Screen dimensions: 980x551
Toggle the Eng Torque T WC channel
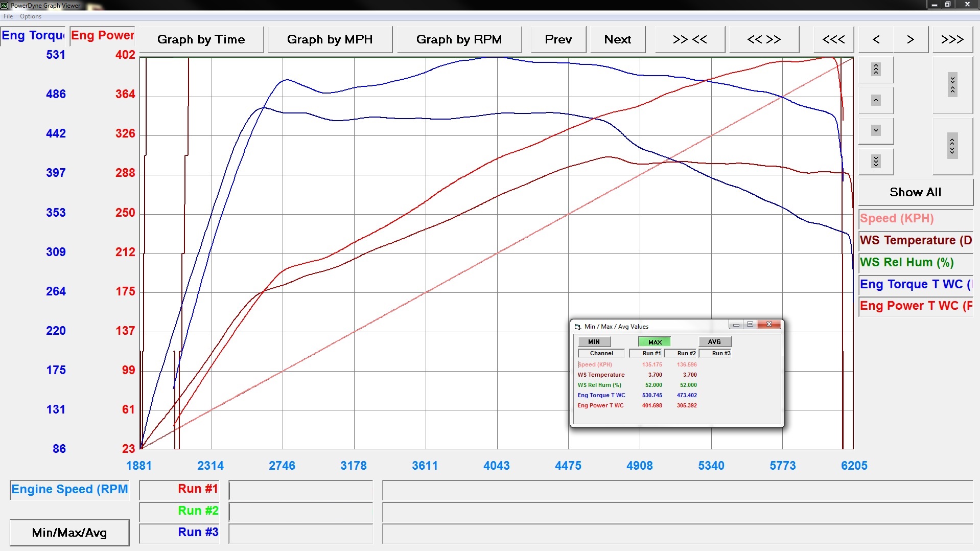pyautogui.click(x=916, y=285)
